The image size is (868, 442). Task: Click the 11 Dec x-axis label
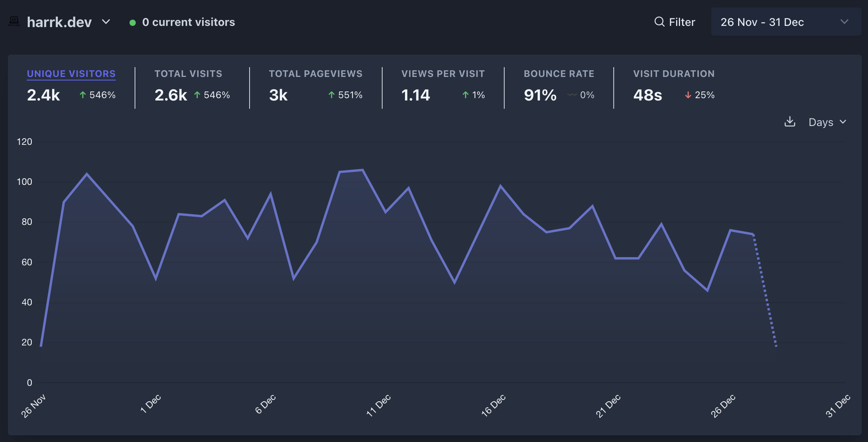(378, 405)
